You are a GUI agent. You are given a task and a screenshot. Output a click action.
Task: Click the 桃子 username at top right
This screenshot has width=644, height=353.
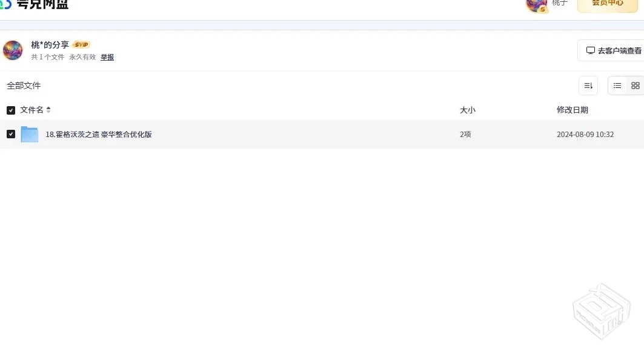(x=560, y=3)
